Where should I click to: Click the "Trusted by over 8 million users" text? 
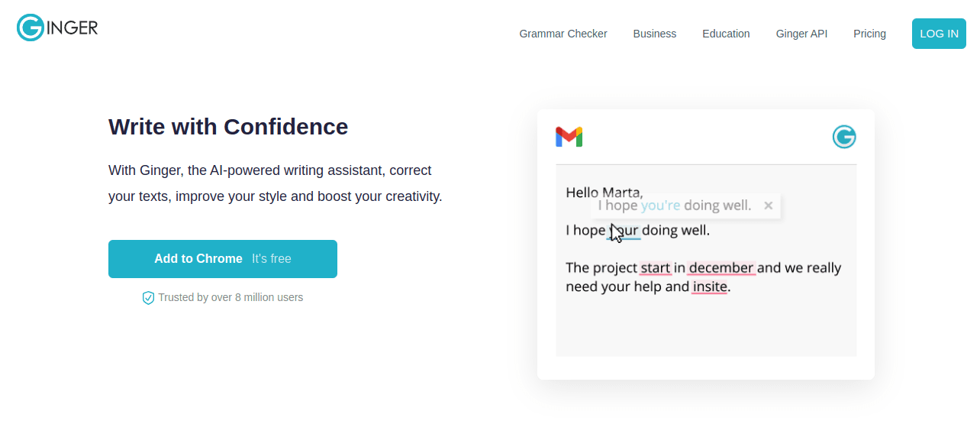230,297
